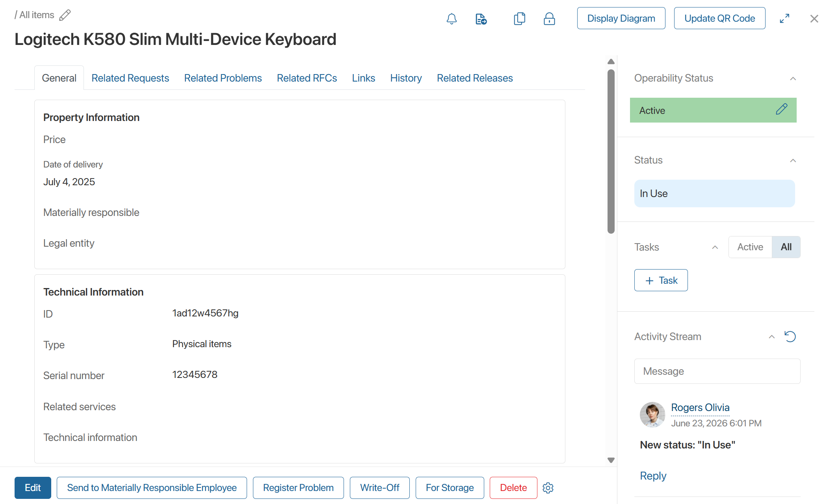Click the scrollbar up arrow
This screenshot has height=504, width=827.
(x=611, y=62)
